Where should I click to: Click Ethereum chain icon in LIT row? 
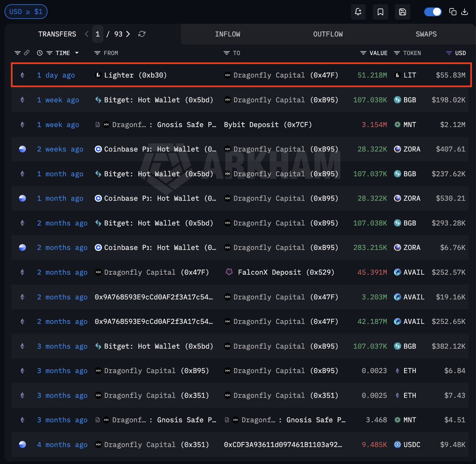22,75
